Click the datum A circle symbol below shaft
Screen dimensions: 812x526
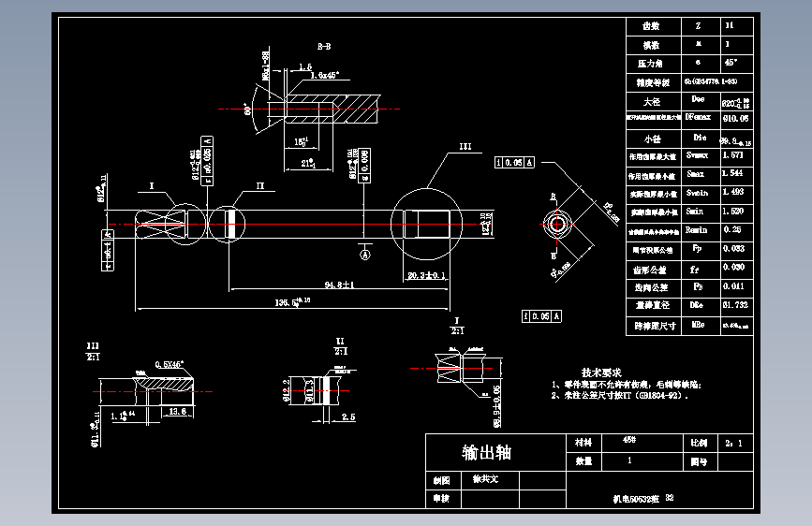tap(365, 255)
